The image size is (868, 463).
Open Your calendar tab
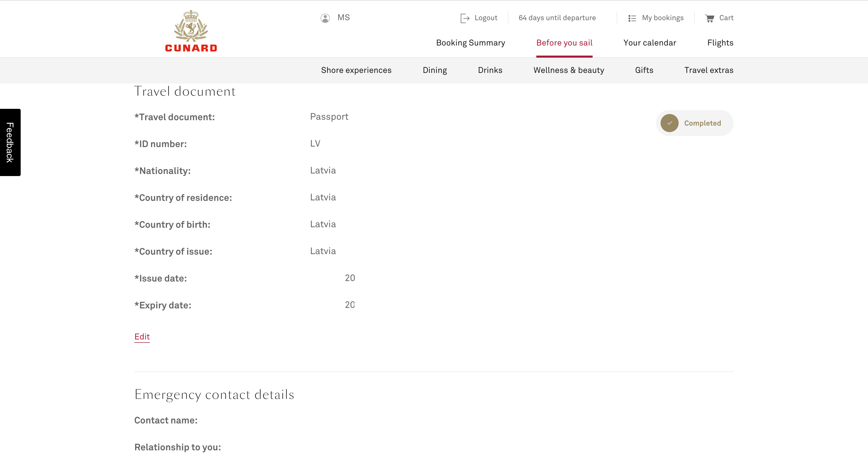[650, 43]
